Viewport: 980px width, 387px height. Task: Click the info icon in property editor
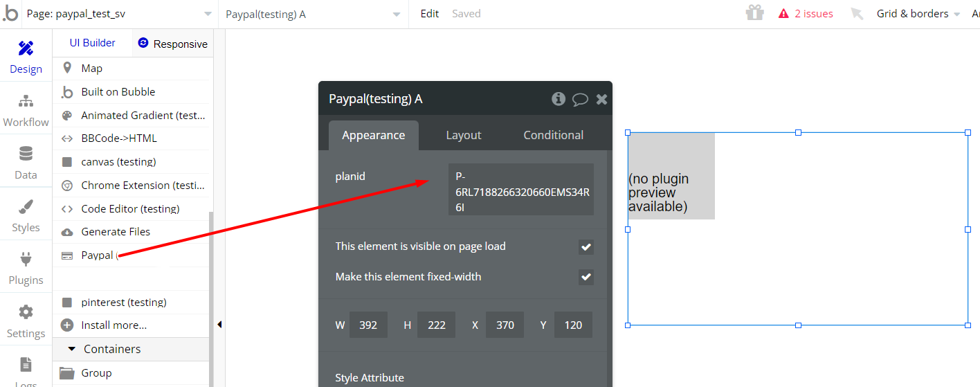coord(558,99)
